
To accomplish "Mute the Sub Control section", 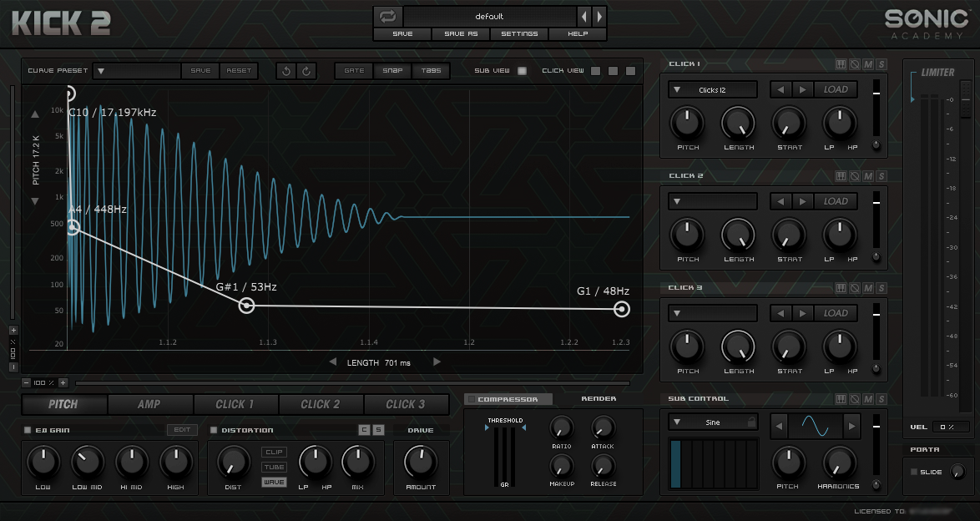I will pos(868,399).
